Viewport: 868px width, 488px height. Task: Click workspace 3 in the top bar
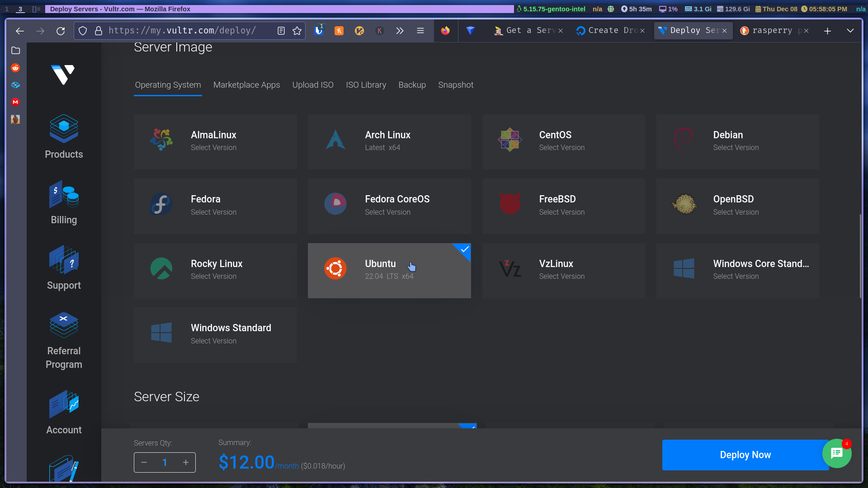[x=20, y=9]
